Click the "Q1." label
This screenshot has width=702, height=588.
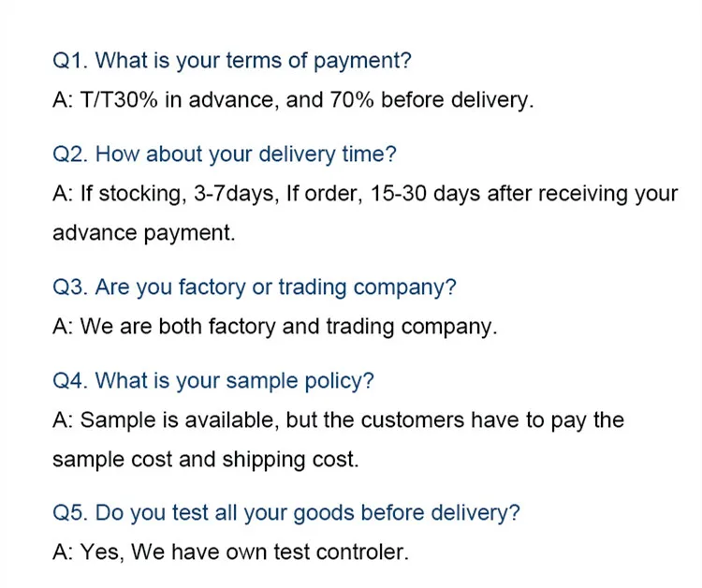[x=70, y=61]
